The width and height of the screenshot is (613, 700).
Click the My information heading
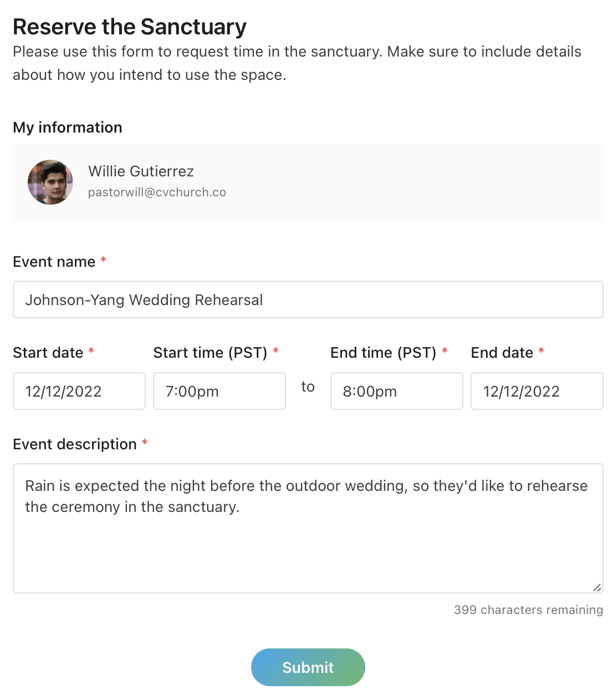[68, 128]
